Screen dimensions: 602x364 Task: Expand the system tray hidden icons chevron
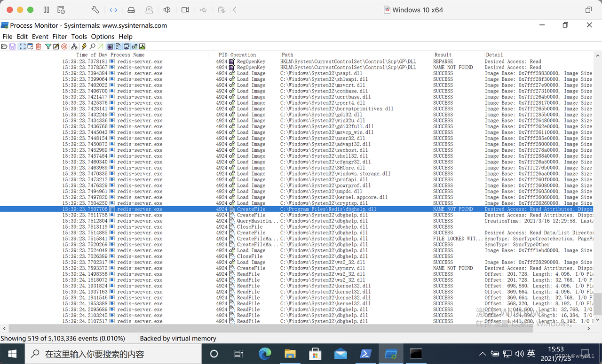[x=483, y=354]
